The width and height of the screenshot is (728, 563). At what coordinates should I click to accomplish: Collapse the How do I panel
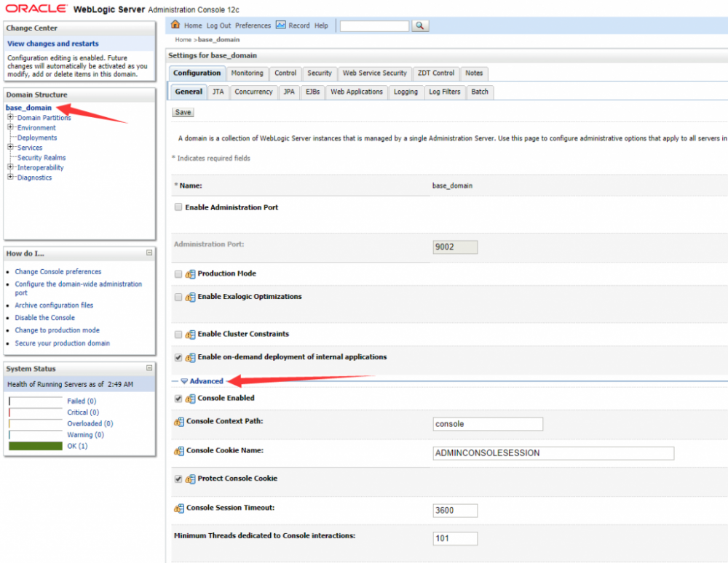(149, 252)
